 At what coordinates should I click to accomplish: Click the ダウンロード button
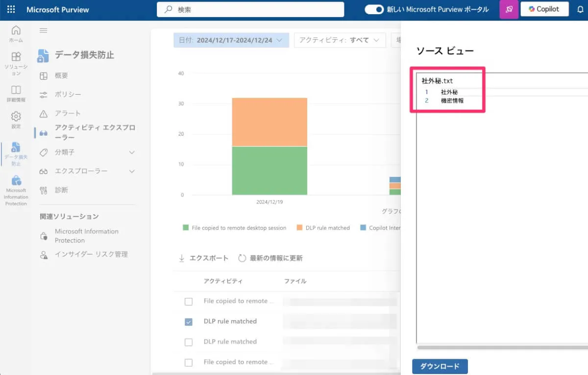point(440,366)
